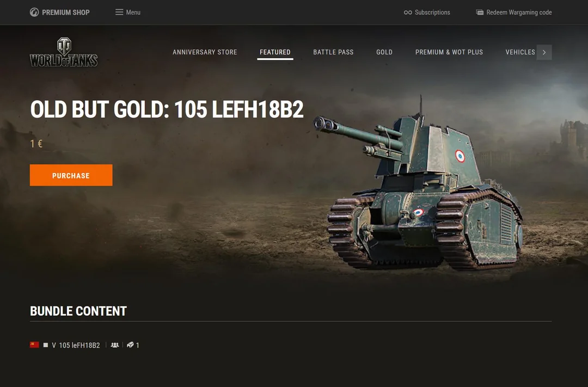Click the orange Purchase button
This screenshot has height=387, width=588.
click(x=71, y=175)
